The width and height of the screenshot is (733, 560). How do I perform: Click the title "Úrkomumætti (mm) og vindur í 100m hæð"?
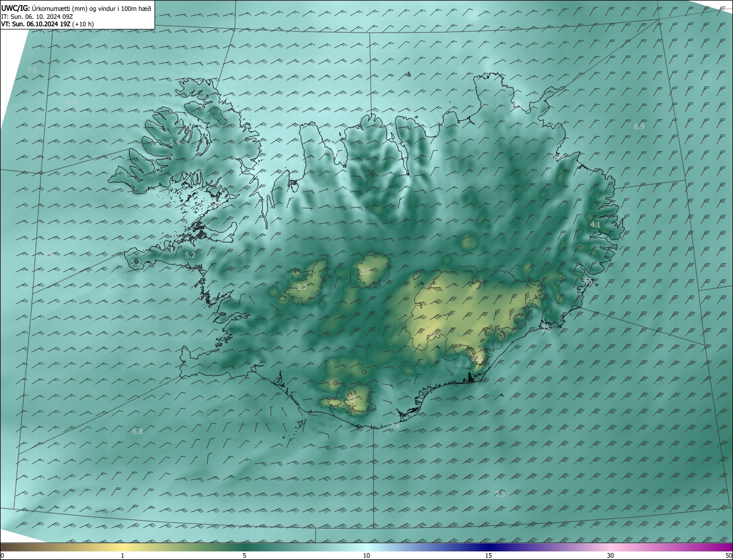(92, 8)
